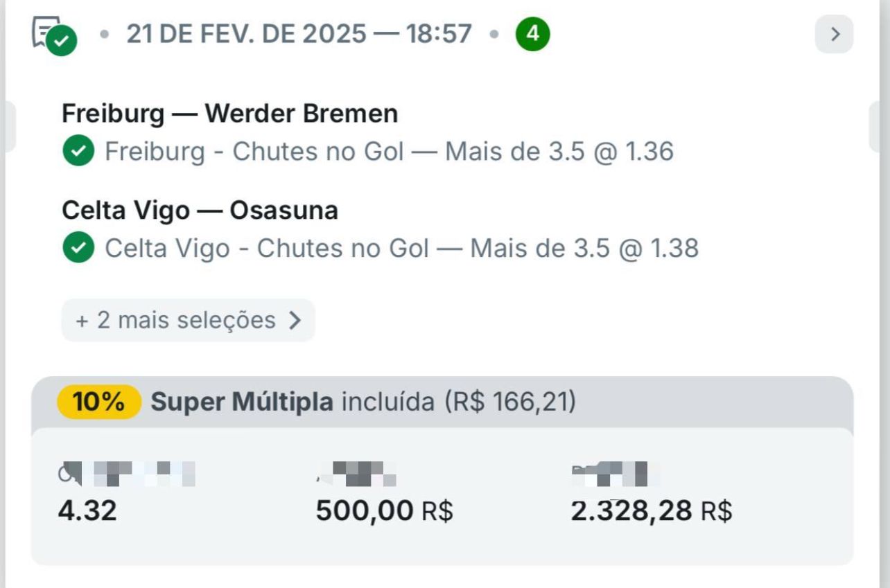Select the green checkmark on the receipt icon

point(62,42)
